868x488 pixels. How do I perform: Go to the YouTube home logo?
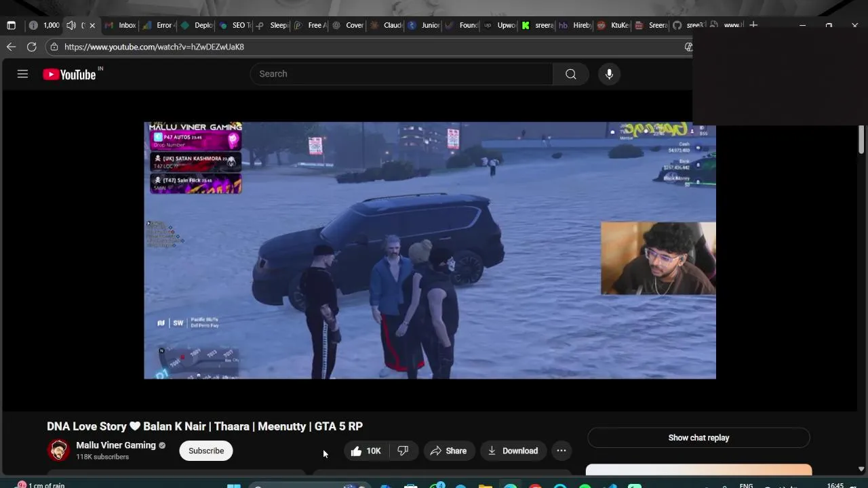(x=69, y=75)
